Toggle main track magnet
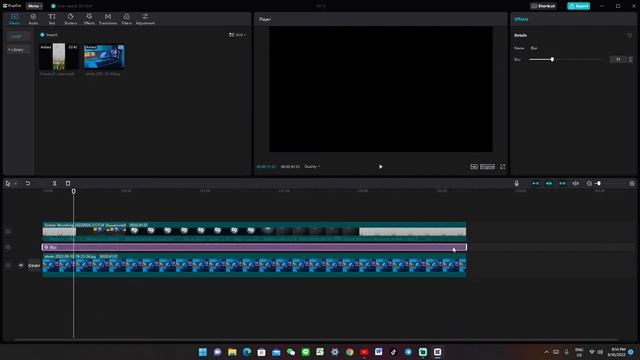This screenshot has height=360, width=640. pyautogui.click(x=536, y=184)
